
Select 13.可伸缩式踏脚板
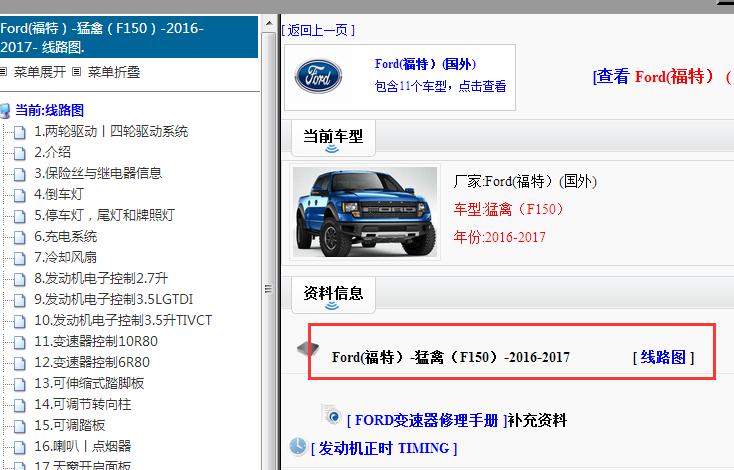[x=89, y=383]
